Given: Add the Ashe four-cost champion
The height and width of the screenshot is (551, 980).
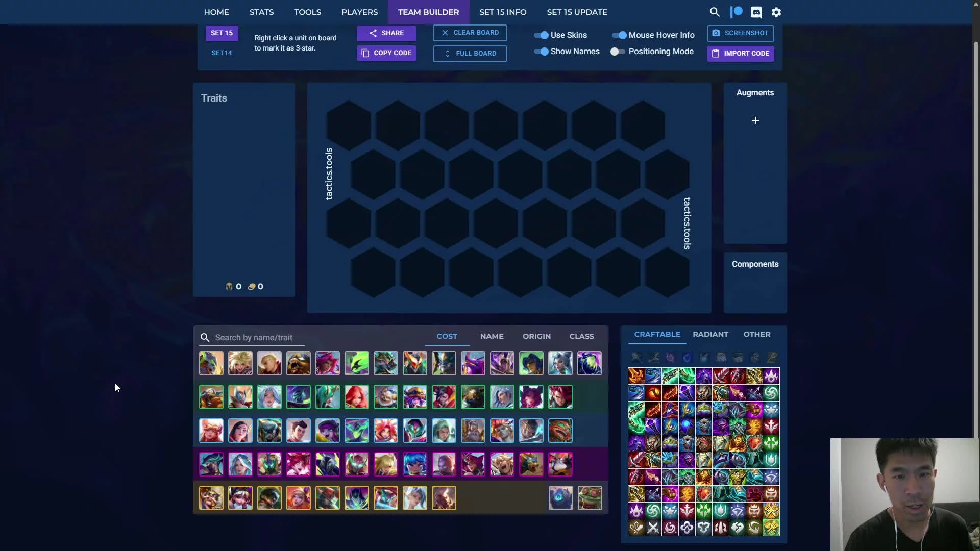Looking at the screenshot, I should click(240, 464).
